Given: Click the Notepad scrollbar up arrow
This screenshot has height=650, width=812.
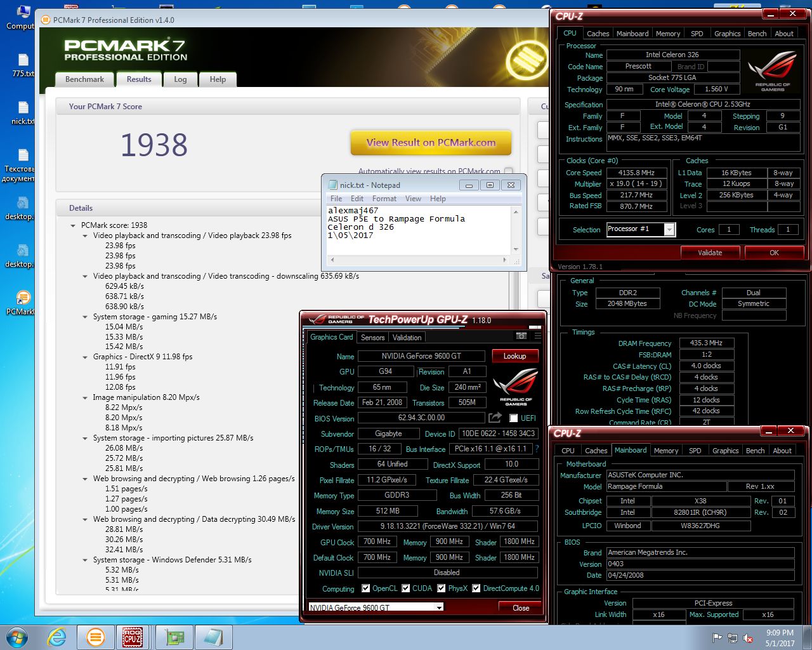Looking at the screenshot, I should [516, 211].
